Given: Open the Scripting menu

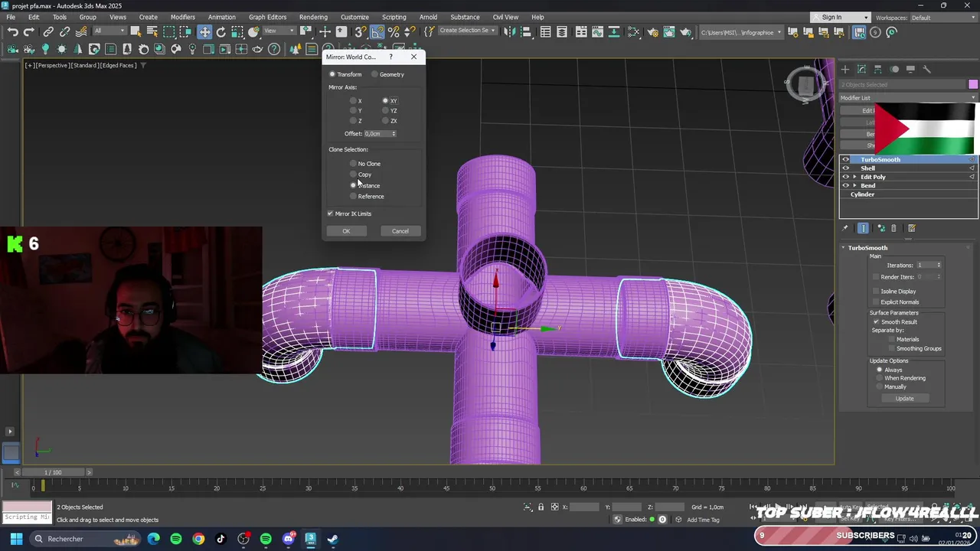Looking at the screenshot, I should point(394,17).
